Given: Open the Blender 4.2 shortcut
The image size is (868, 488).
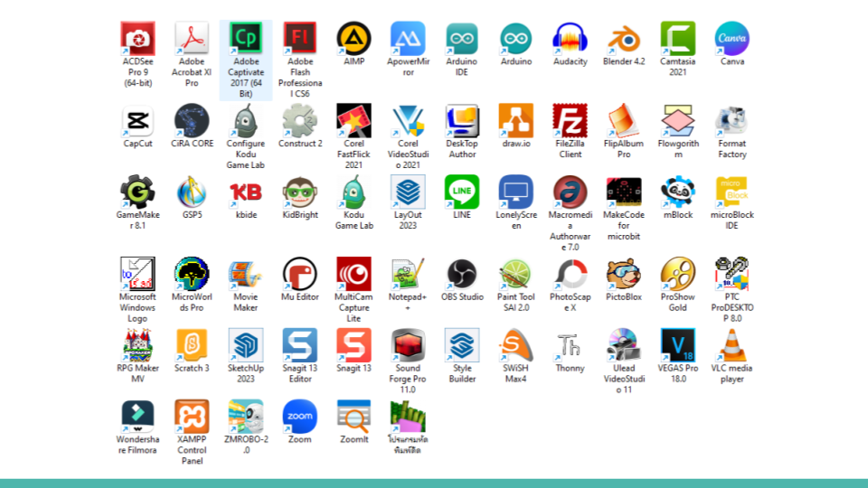Looking at the screenshot, I should pyautogui.click(x=624, y=39).
